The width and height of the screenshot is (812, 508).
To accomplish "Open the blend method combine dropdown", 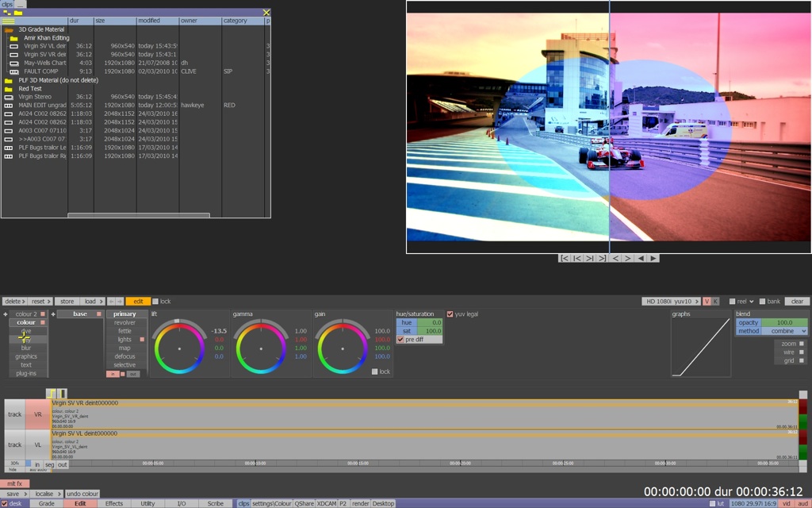I will click(x=784, y=331).
